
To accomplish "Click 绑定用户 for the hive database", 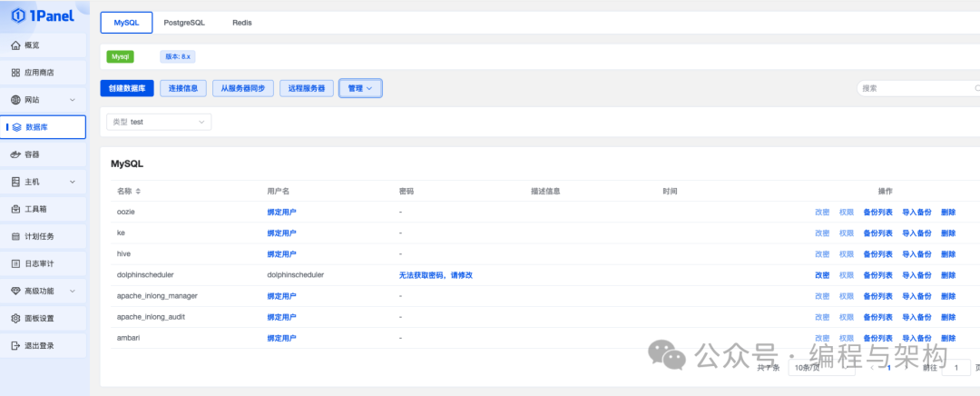I will (x=281, y=254).
